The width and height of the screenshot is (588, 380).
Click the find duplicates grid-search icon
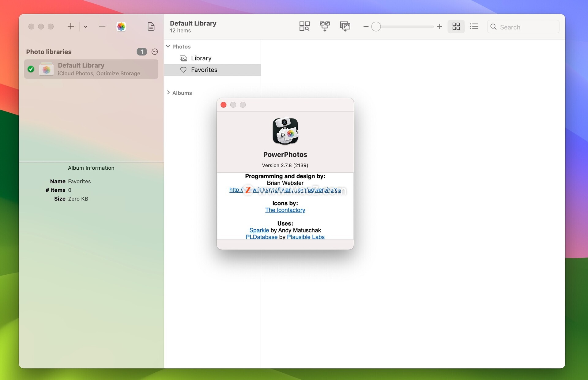point(304,26)
